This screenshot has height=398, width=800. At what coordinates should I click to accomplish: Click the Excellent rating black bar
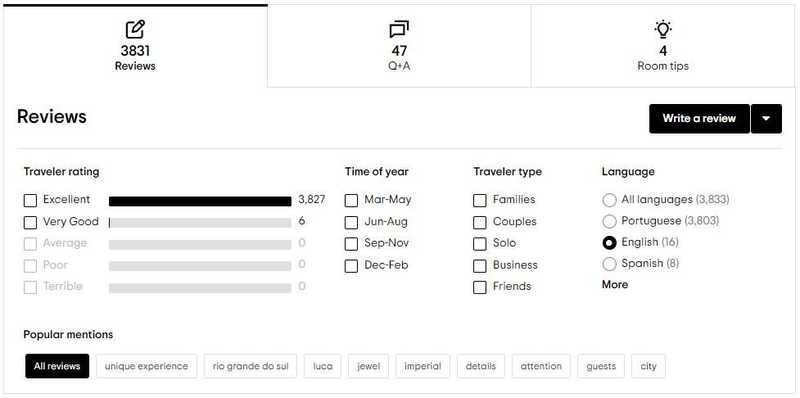click(x=200, y=202)
